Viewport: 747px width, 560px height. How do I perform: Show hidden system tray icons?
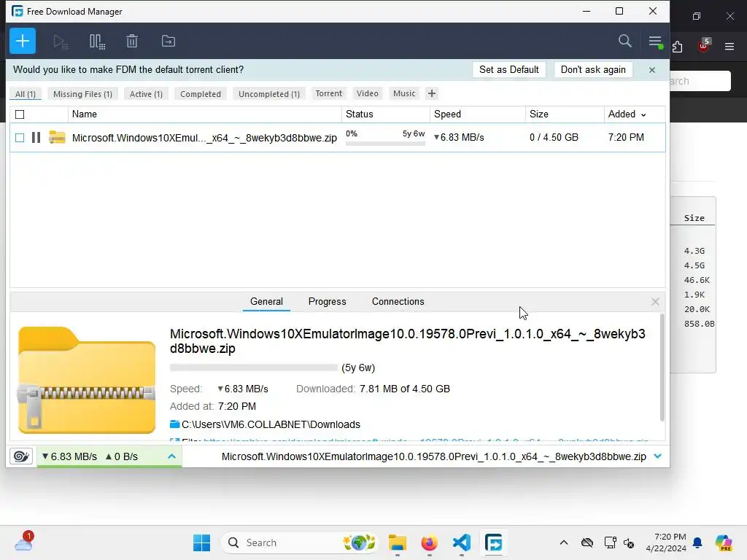point(564,542)
